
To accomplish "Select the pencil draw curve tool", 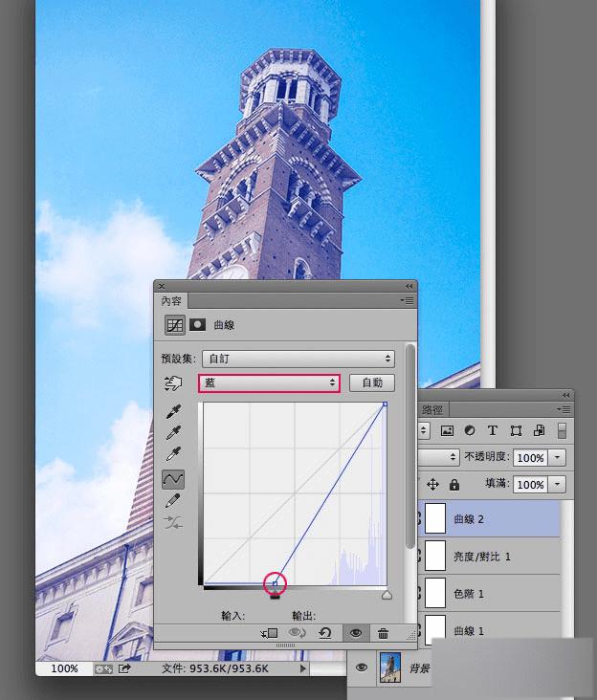I will pos(173,500).
